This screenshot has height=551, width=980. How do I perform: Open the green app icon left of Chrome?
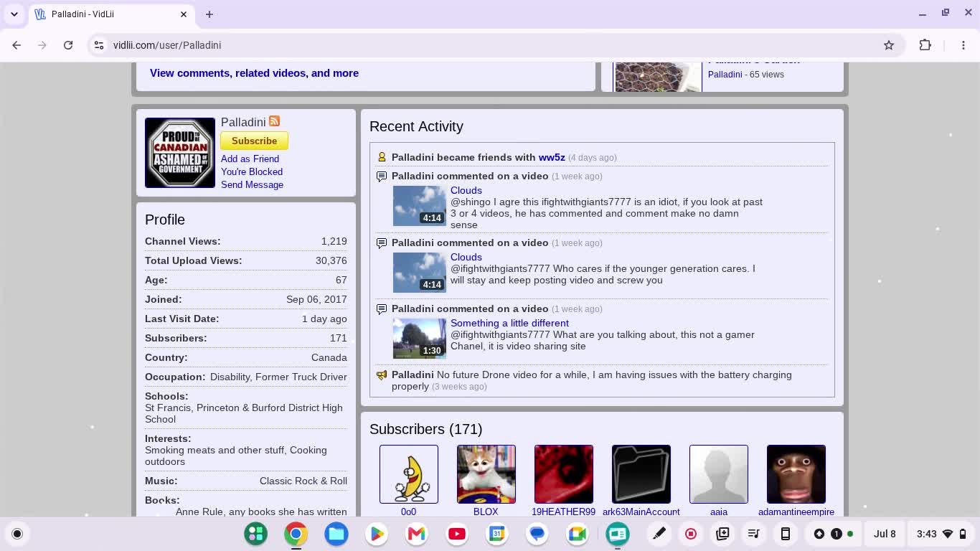(255, 534)
